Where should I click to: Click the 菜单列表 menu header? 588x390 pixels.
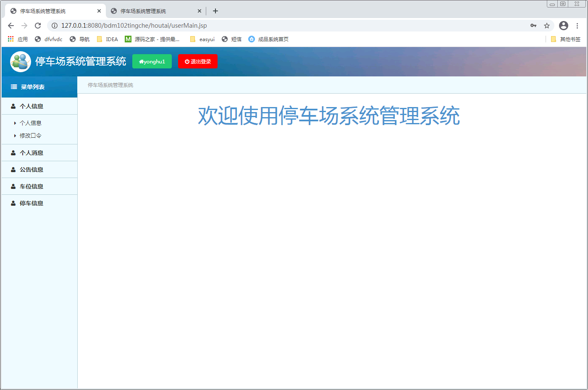click(x=39, y=87)
